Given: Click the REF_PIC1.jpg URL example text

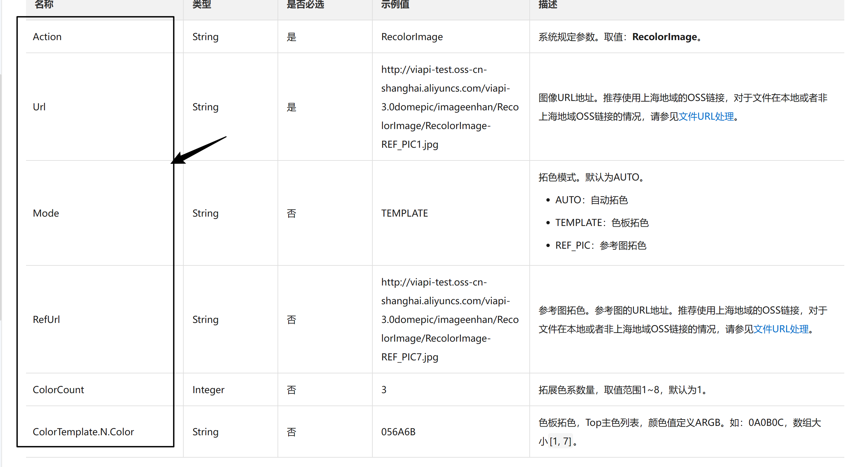Looking at the screenshot, I should click(450, 107).
